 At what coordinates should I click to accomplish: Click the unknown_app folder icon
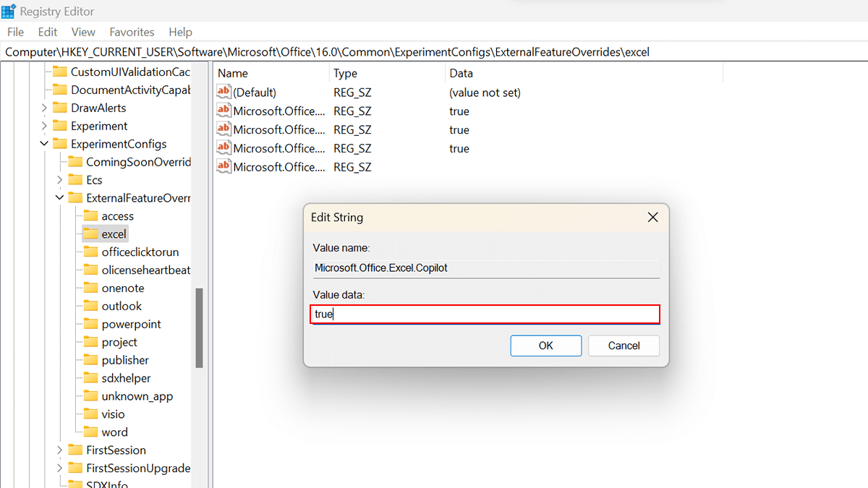pyautogui.click(x=90, y=396)
